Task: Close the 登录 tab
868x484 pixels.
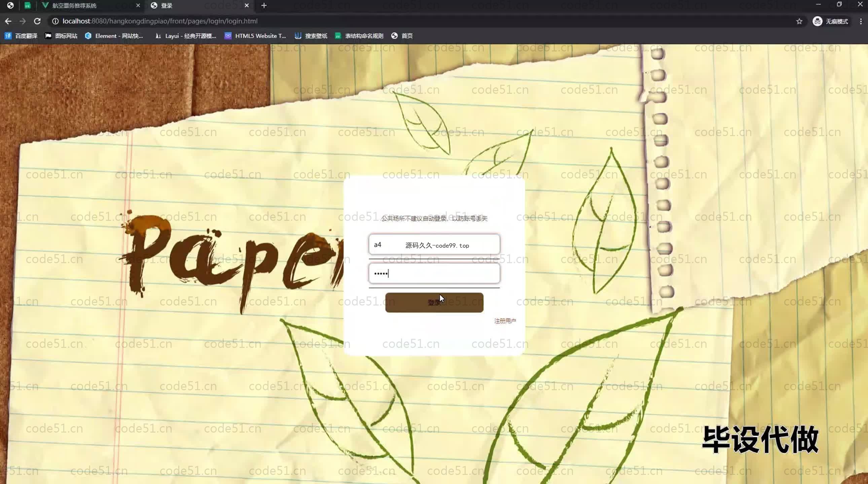Action: [247, 5]
